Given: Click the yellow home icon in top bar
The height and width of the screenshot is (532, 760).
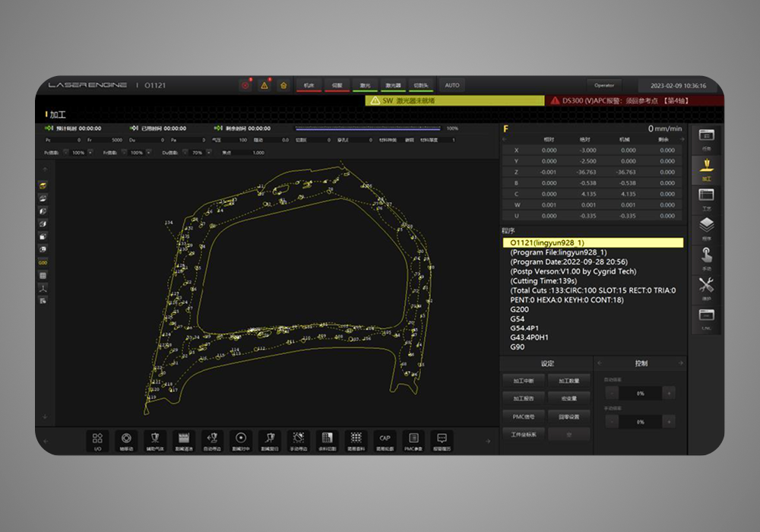Looking at the screenshot, I should [283, 85].
